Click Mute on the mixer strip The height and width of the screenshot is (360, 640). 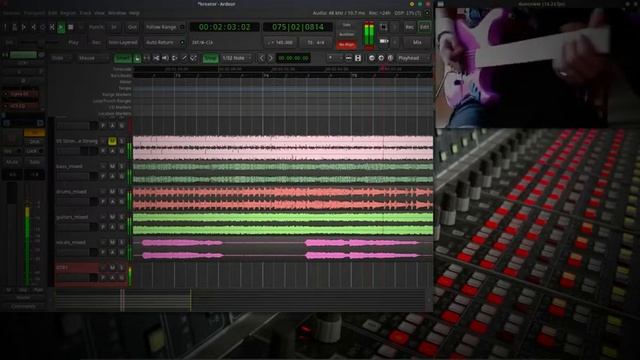12,162
